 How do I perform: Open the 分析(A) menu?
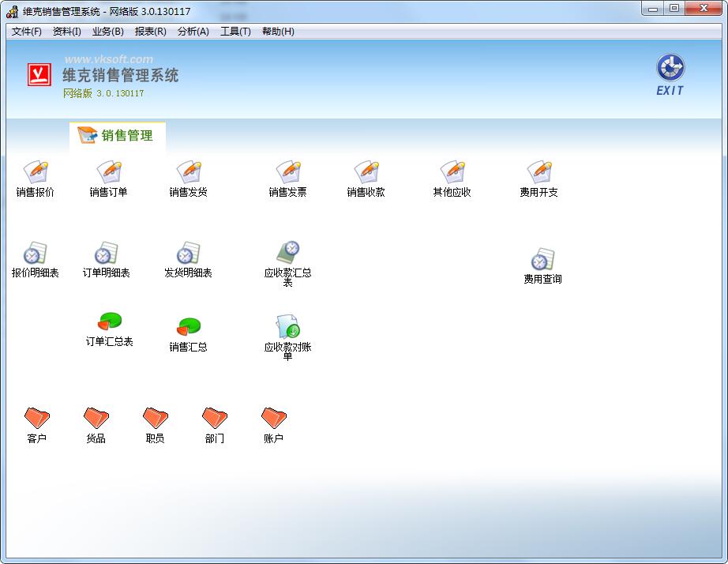tap(193, 31)
